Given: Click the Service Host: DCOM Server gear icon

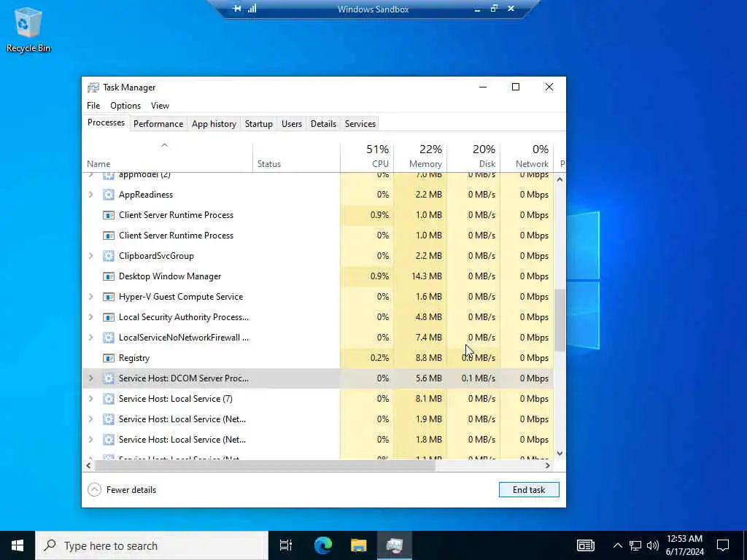Looking at the screenshot, I should (x=109, y=378).
